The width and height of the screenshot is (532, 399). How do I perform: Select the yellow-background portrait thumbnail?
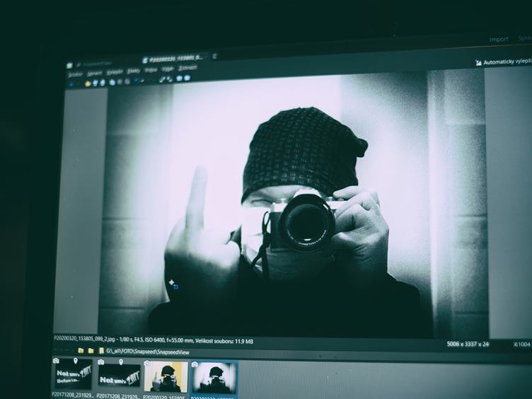(x=166, y=376)
